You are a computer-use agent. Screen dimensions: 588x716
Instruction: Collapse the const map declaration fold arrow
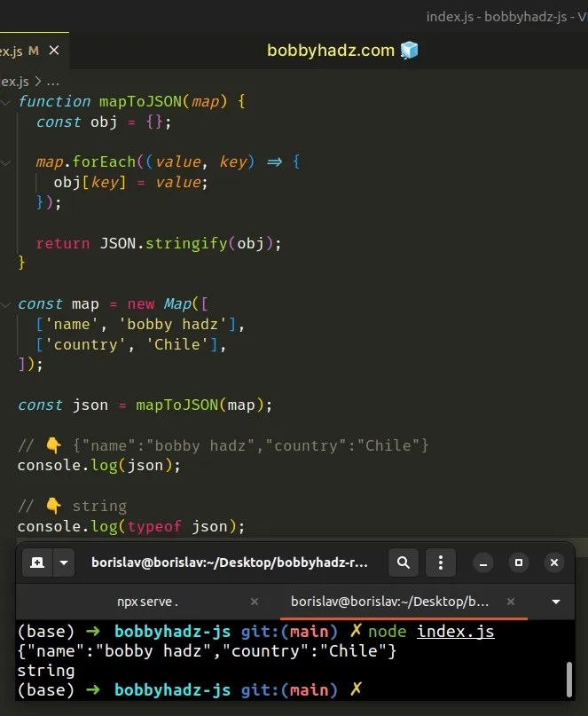5,304
